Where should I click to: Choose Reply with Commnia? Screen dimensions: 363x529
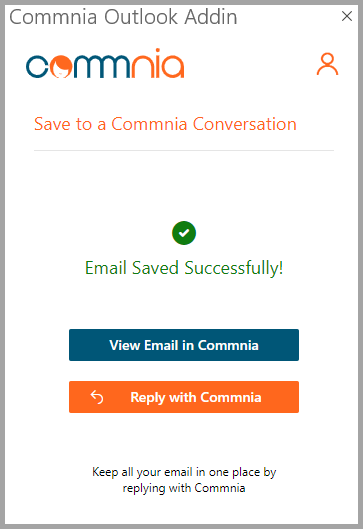(184, 397)
